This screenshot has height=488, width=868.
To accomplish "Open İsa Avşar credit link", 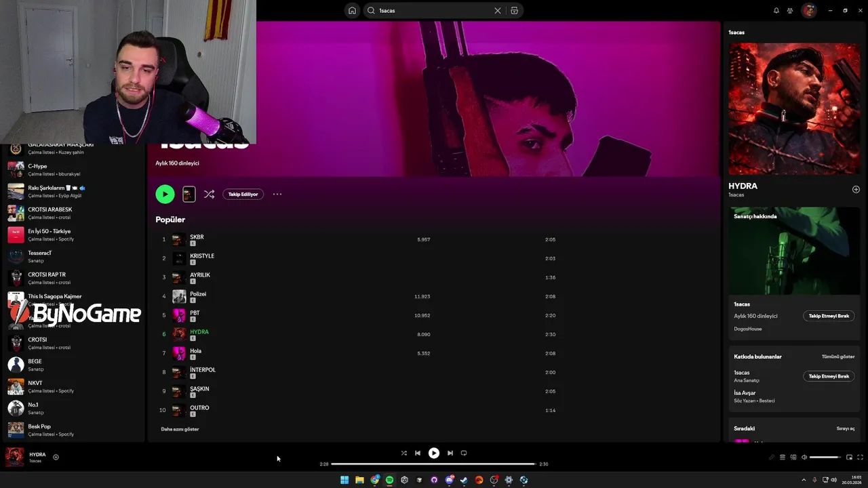I will tap(745, 393).
